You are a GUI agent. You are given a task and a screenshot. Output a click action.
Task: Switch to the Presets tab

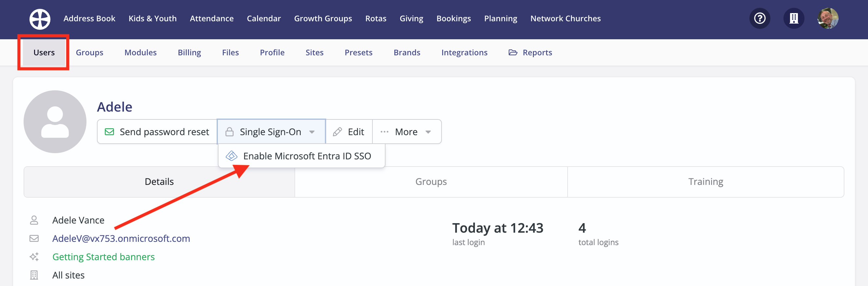pyautogui.click(x=359, y=52)
